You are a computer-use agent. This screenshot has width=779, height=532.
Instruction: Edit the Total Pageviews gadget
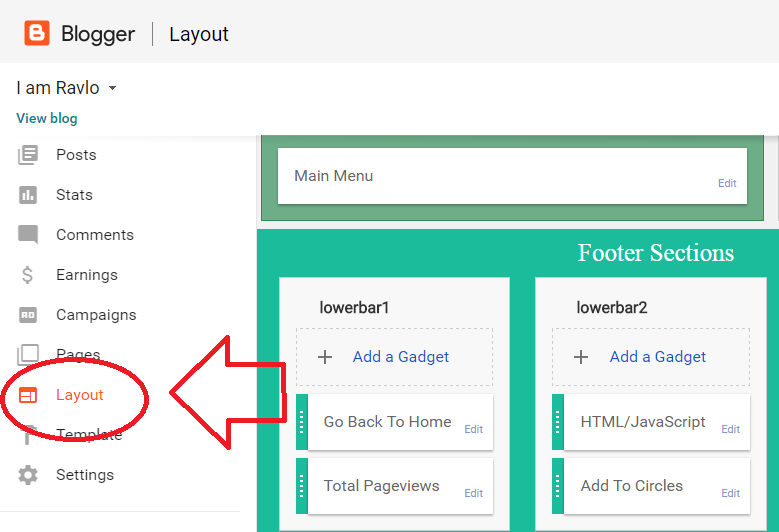473,493
